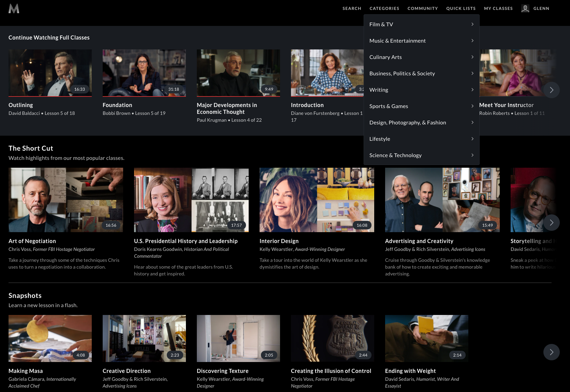Open Art of Negotiation title link
570x392 pixels.
(32, 241)
